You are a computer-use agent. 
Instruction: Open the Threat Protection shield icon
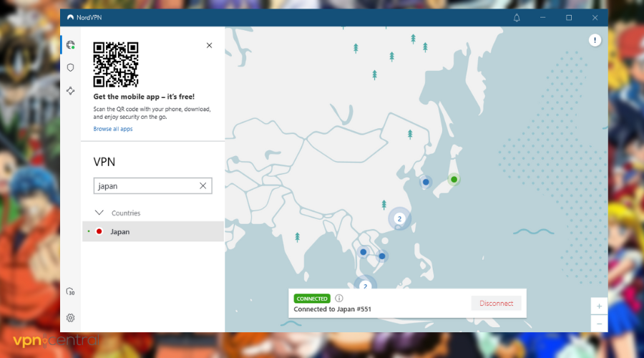(x=71, y=67)
